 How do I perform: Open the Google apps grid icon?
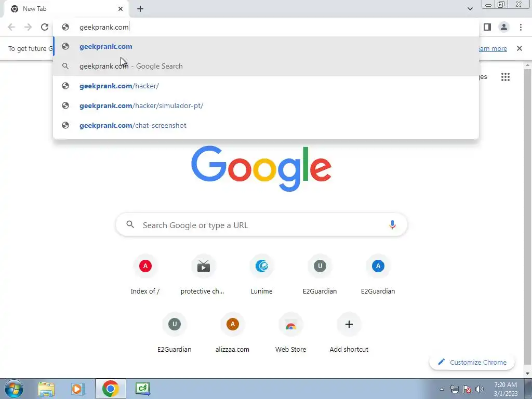tap(505, 77)
